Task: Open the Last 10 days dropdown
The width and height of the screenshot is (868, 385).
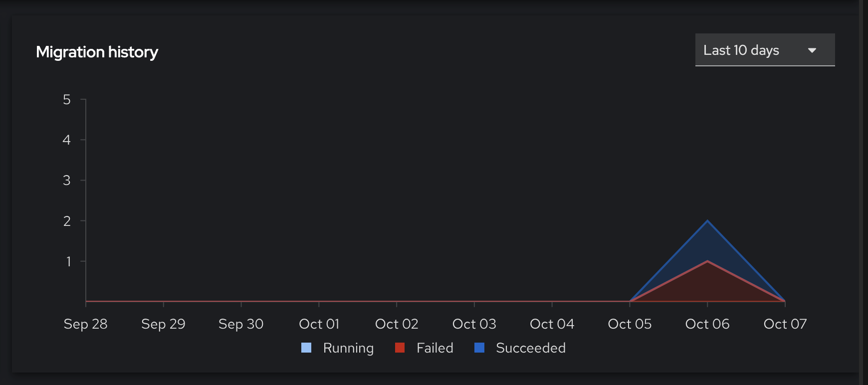Action: (764, 50)
